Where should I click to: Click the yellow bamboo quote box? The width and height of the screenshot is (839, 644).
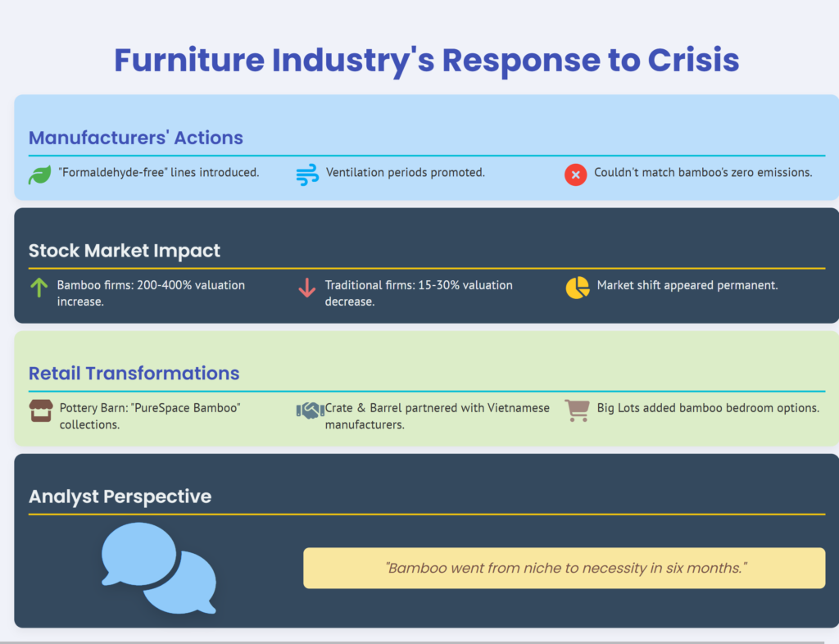coord(564,568)
